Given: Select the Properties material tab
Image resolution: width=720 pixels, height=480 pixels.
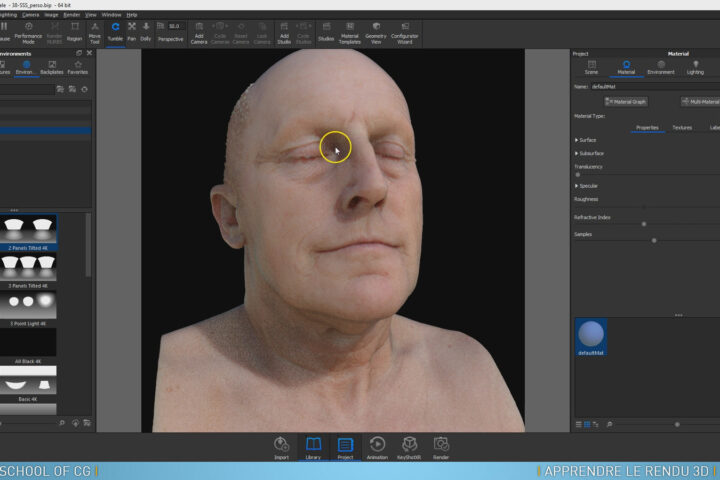Looking at the screenshot, I should click(647, 128).
